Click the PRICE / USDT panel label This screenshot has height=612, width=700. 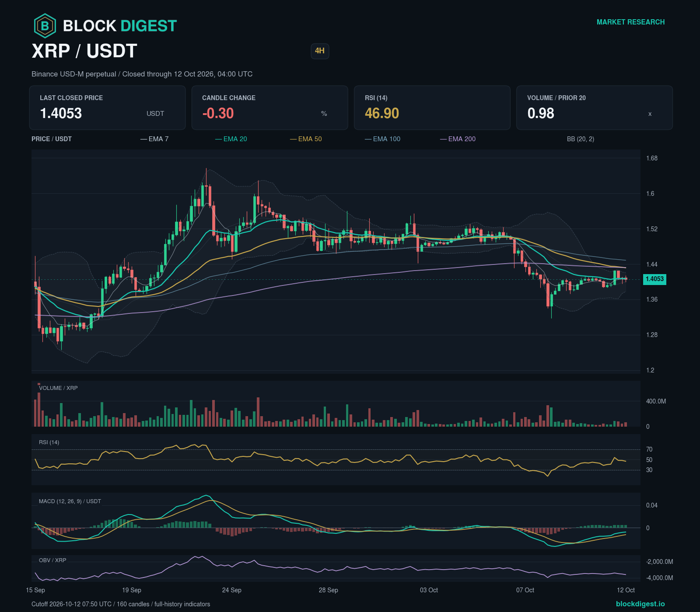52,139
